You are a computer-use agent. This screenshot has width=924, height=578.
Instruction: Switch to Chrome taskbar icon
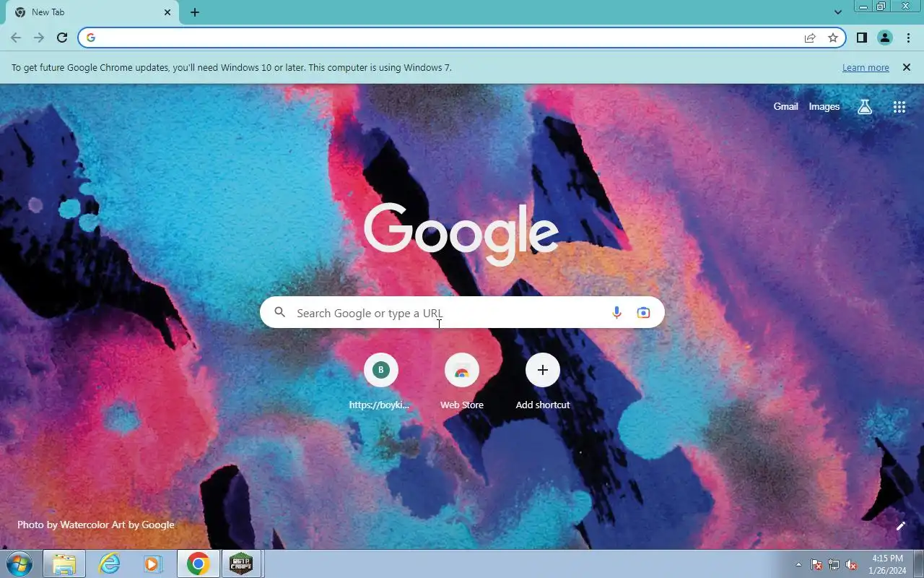[x=198, y=564]
